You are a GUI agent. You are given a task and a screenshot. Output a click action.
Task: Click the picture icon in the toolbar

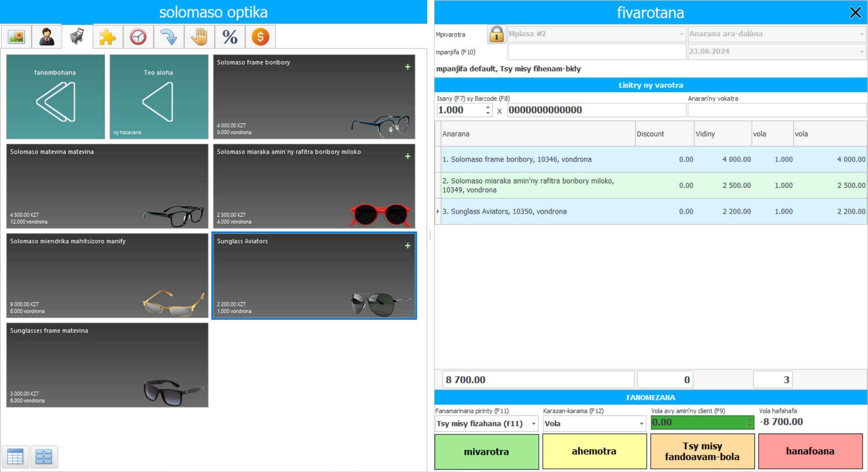[16, 37]
